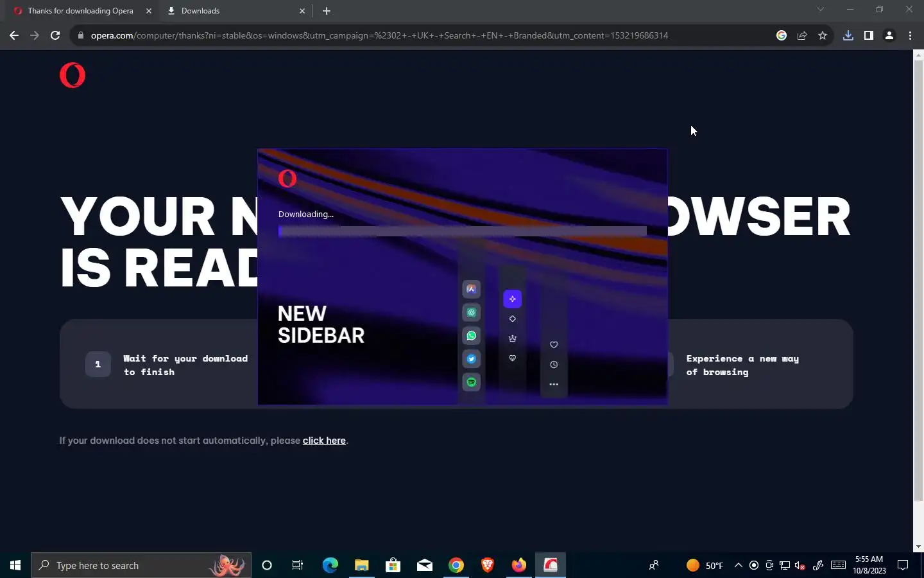Open the clock showing 5:55 AM
Image resolution: width=924 pixels, height=578 pixels.
869,565
